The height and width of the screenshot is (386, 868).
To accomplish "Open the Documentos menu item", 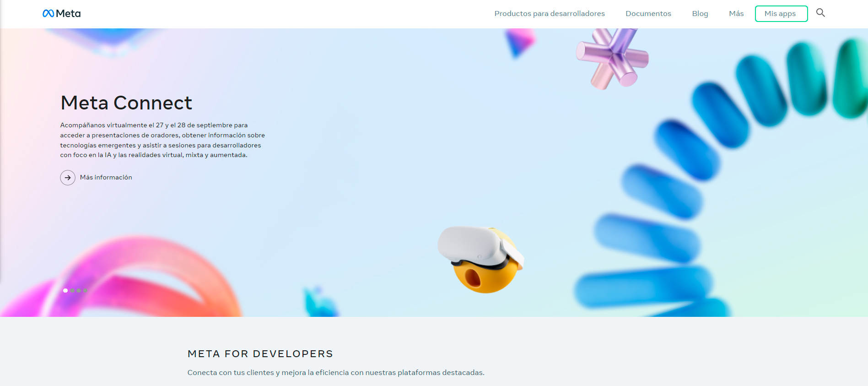I will (x=648, y=14).
